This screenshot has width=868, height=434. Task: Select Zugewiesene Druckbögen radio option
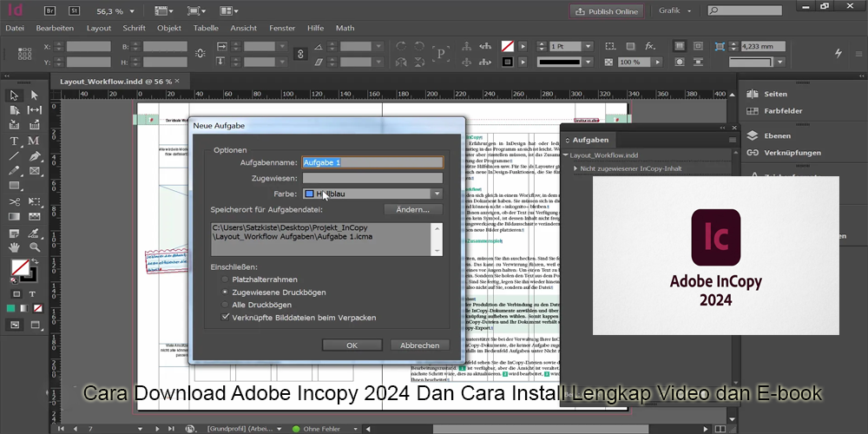pos(225,292)
